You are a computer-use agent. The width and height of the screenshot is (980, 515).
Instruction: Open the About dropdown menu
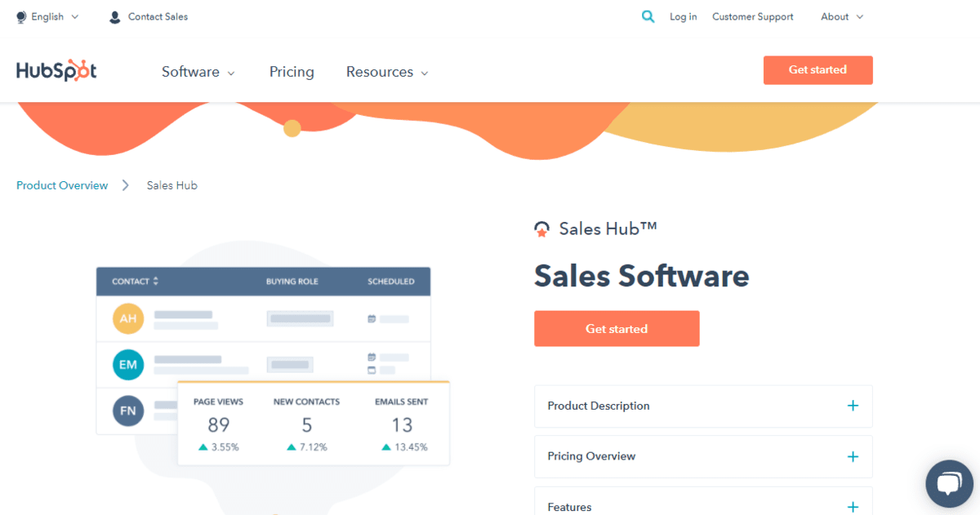point(842,16)
